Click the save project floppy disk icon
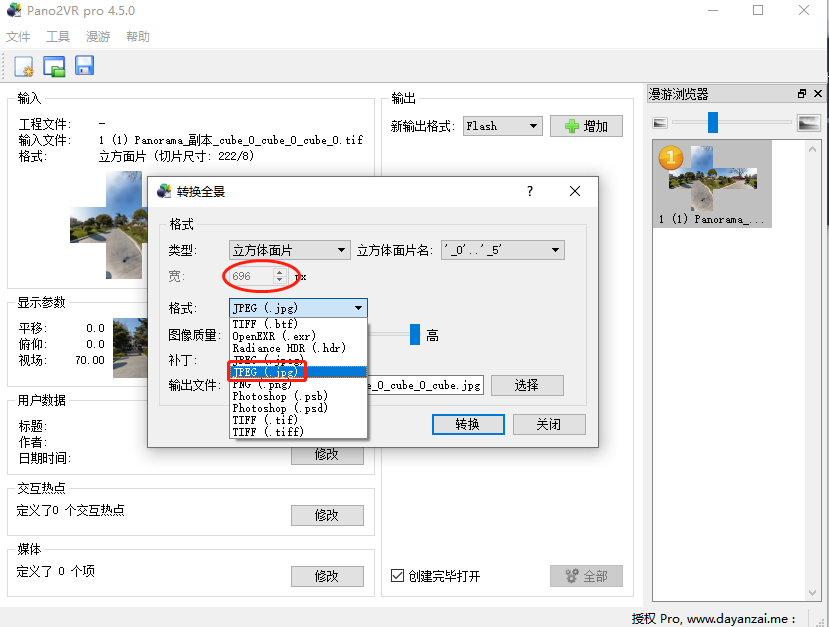829x627 pixels. click(84, 65)
